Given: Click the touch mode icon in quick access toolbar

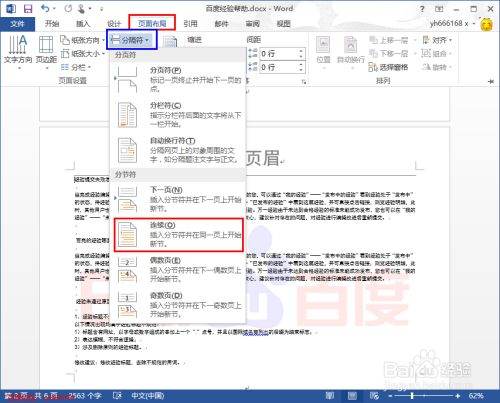Looking at the screenshot, I should click(x=81, y=9).
